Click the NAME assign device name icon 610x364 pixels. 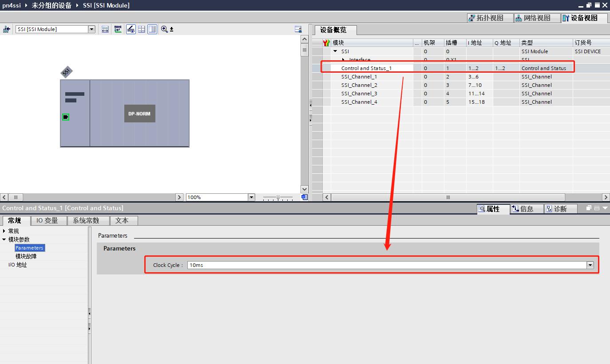(118, 29)
